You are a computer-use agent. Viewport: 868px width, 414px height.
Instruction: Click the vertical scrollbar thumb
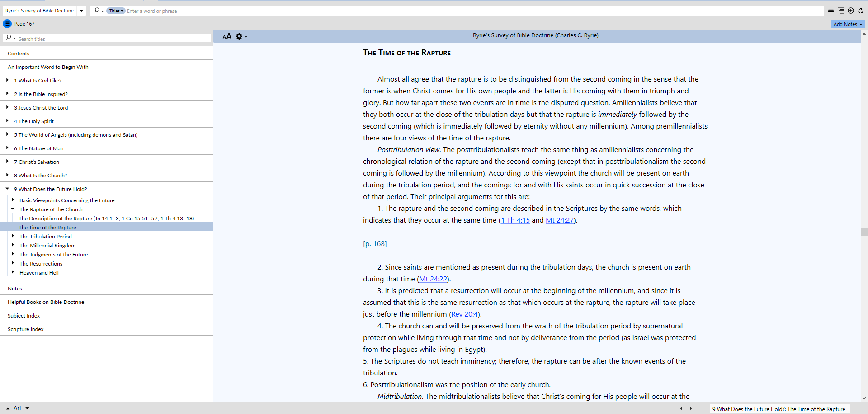(864, 233)
